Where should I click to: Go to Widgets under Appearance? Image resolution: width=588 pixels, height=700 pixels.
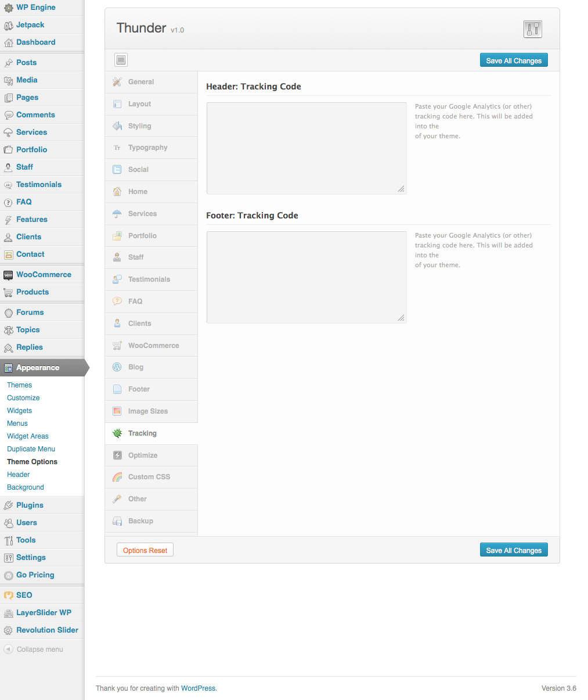click(20, 411)
